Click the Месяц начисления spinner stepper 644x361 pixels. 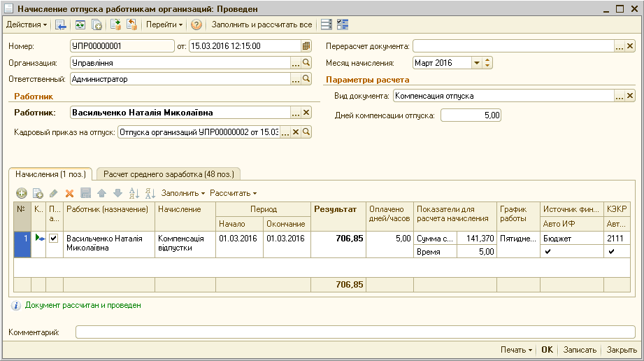(x=487, y=63)
